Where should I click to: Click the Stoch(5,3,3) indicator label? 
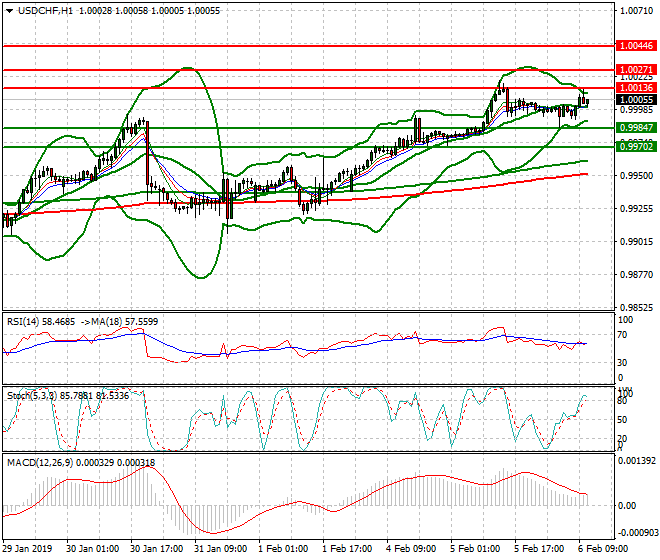[x=33, y=396]
